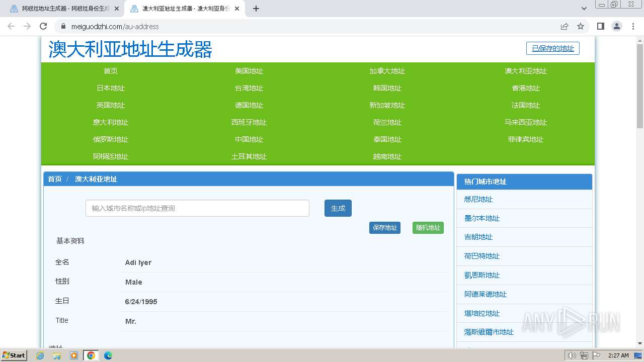Screen dimensions: 644x362
Task: Open the Windows Start menu
Action: 14,355
